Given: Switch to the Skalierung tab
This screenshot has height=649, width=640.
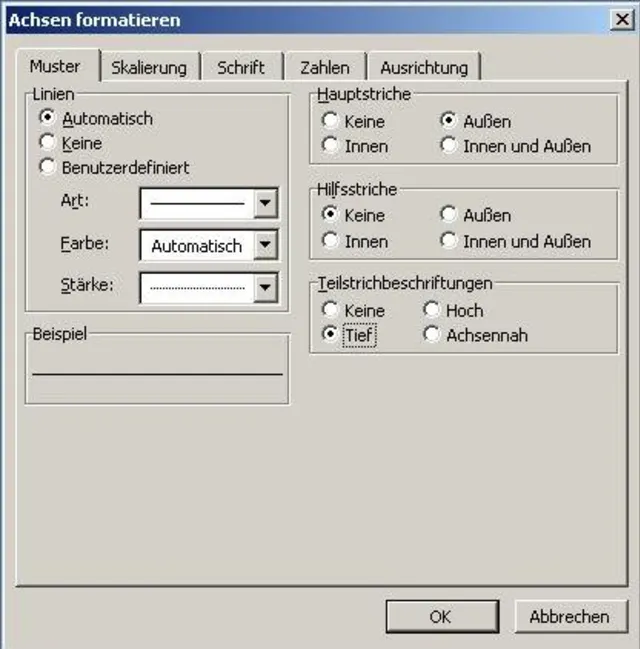Looking at the screenshot, I should (x=149, y=67).
